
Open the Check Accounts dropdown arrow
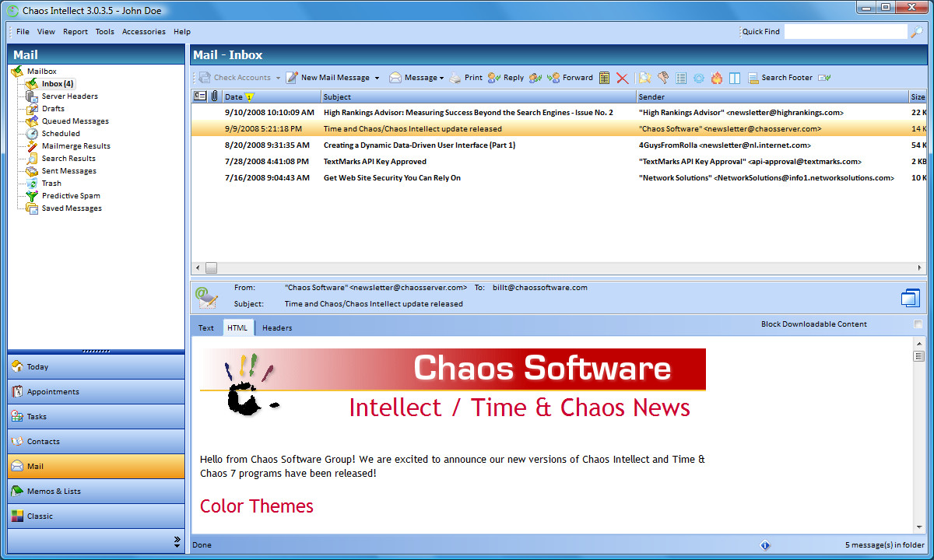278,78
